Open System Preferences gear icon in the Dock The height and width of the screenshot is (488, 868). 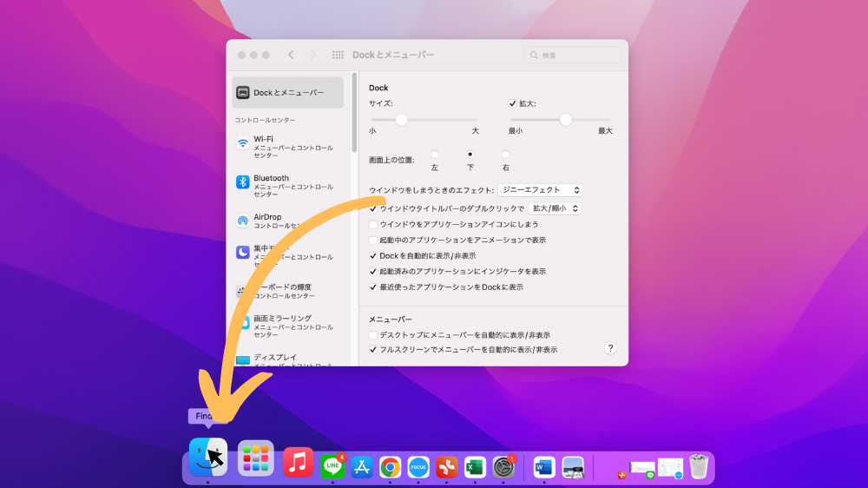503,467
